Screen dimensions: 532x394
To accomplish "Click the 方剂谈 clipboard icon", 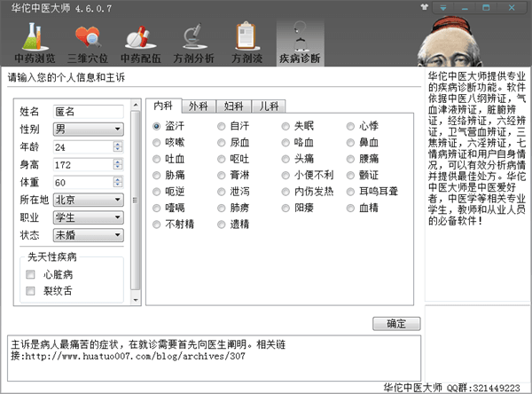I will pos(246,39).
